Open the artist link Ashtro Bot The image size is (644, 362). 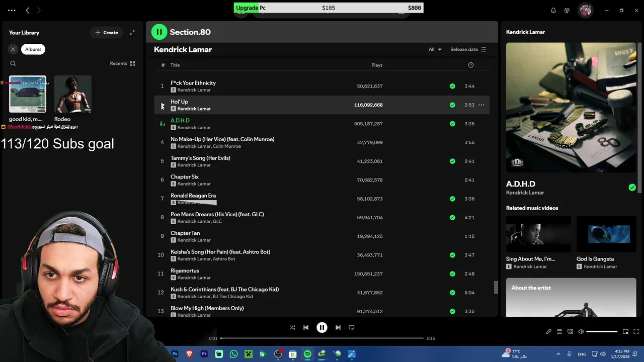(224, 259)
